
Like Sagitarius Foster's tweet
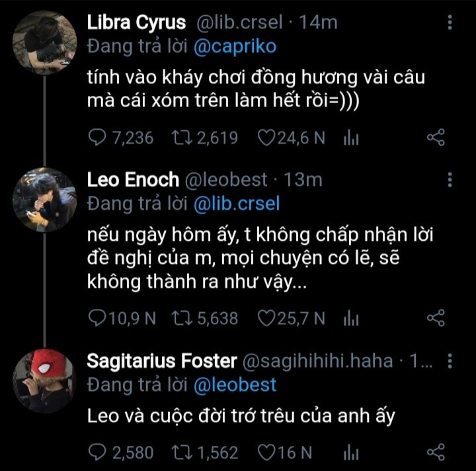pyautogui.click(x=266, y=452)
